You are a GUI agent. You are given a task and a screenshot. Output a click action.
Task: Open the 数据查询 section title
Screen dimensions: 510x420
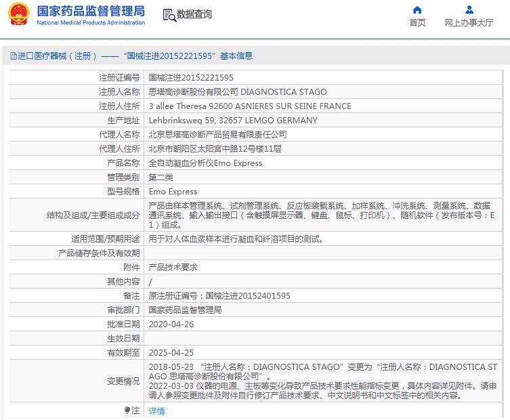(x=194, y=14)
